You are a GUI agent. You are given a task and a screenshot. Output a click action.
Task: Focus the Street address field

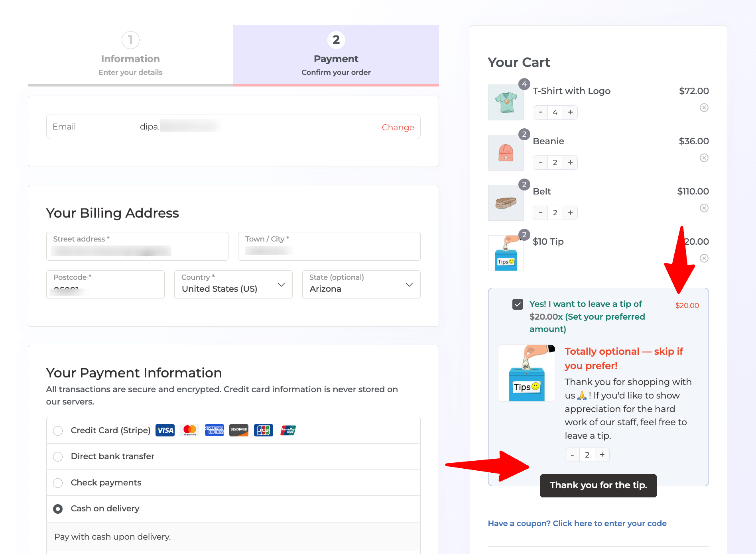[137, 246]
